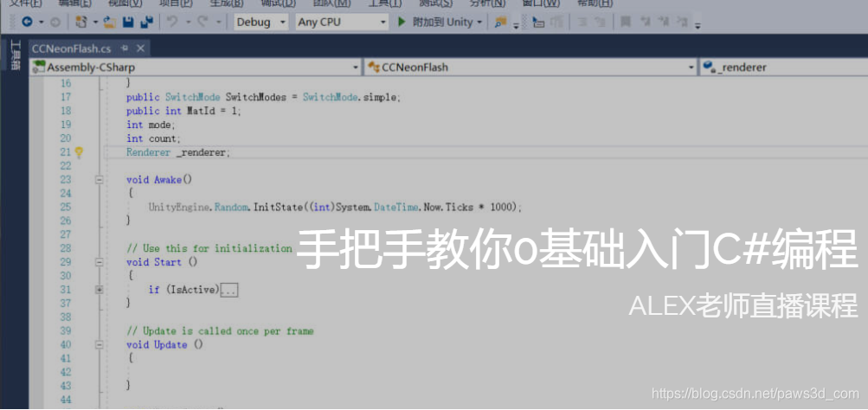Click the Edit menu (E)
The image size is (868, 410).
click(x=75, y=3)
